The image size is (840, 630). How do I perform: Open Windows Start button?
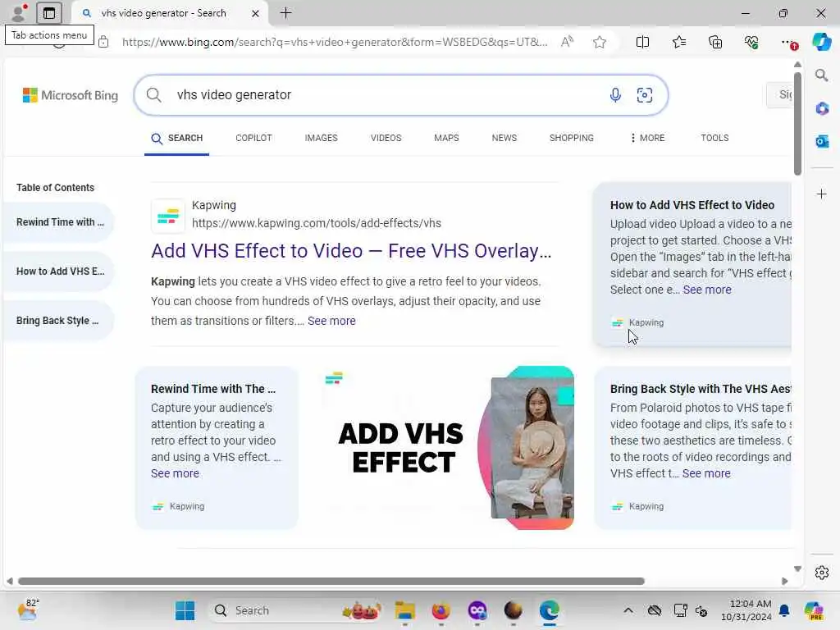pyautogui.click(x=185, y=610)
